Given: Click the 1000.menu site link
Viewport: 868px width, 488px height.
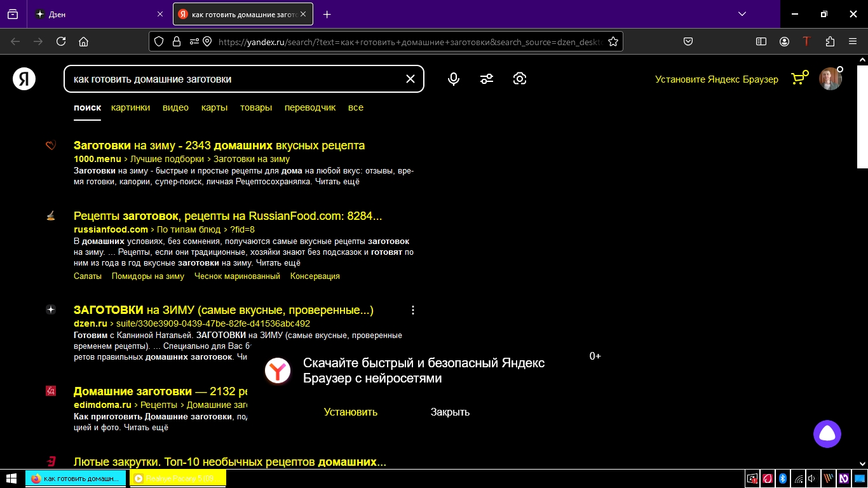Looking at the screenshot, I should click(97, 159).
